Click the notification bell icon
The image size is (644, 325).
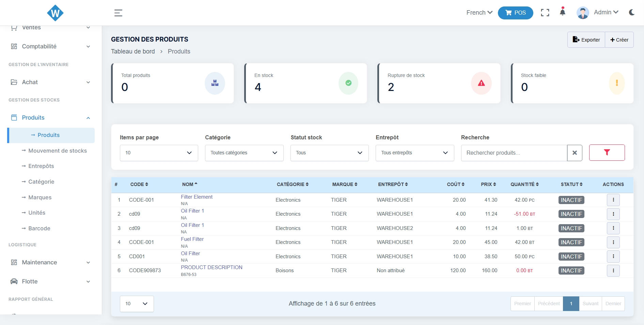pyautogui.click(x=562, y=13)
